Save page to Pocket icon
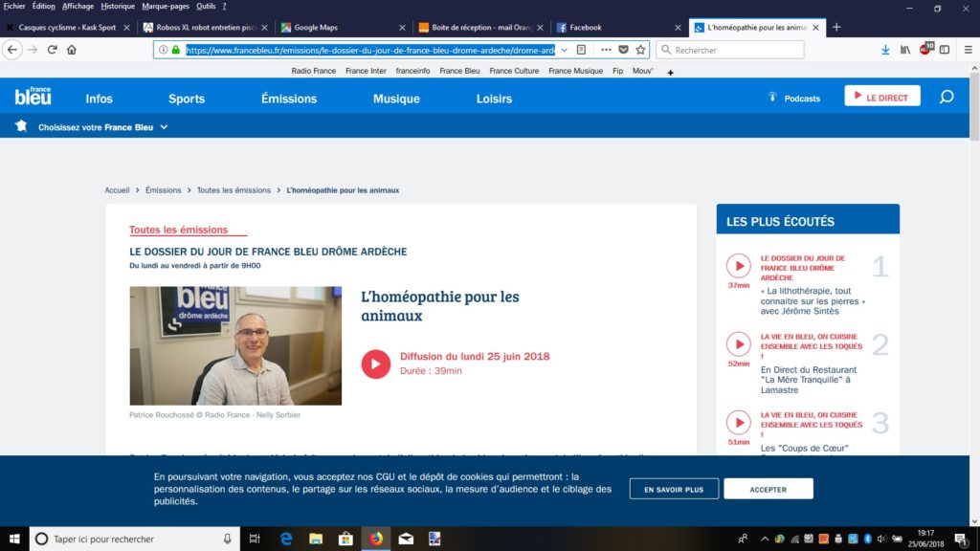This screenshot has width=980, height=551. pos(623,50)
